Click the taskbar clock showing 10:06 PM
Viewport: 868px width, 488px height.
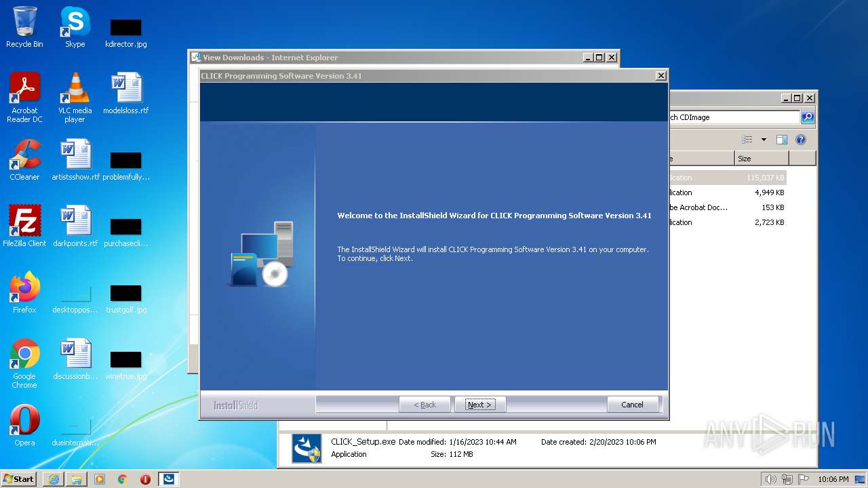coord(833,479)
